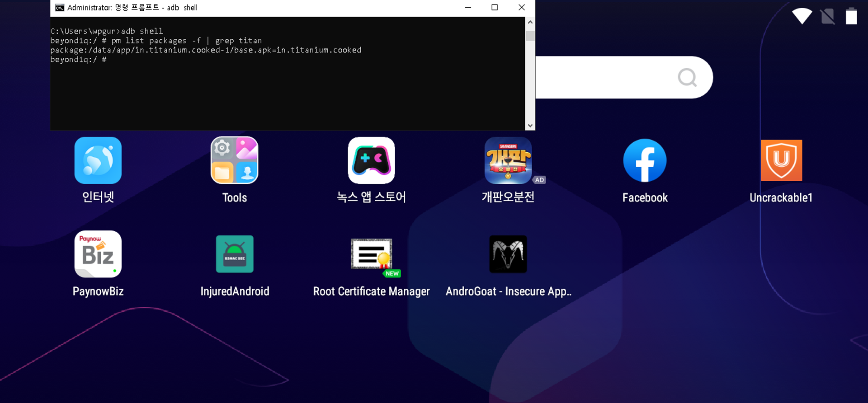
Task: Open the 인터넷 browser app
Action: coord(98,160)
